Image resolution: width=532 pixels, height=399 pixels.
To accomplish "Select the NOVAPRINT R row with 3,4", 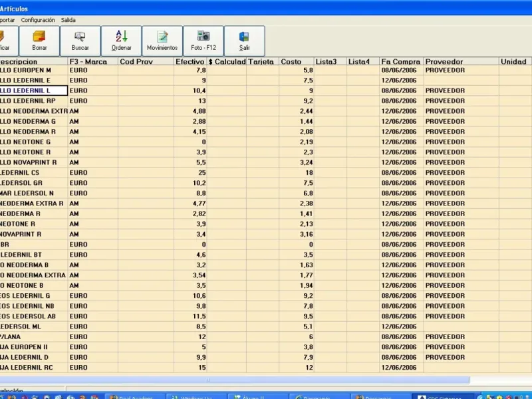I will 266,234.
